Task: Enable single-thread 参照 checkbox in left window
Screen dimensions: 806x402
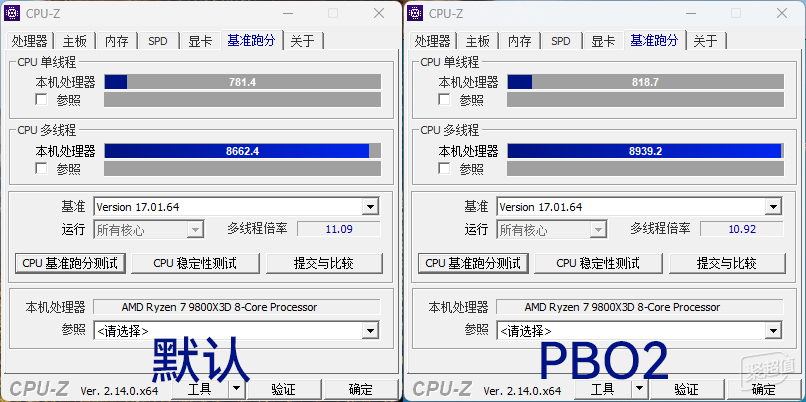Action: tap(41, 99)
